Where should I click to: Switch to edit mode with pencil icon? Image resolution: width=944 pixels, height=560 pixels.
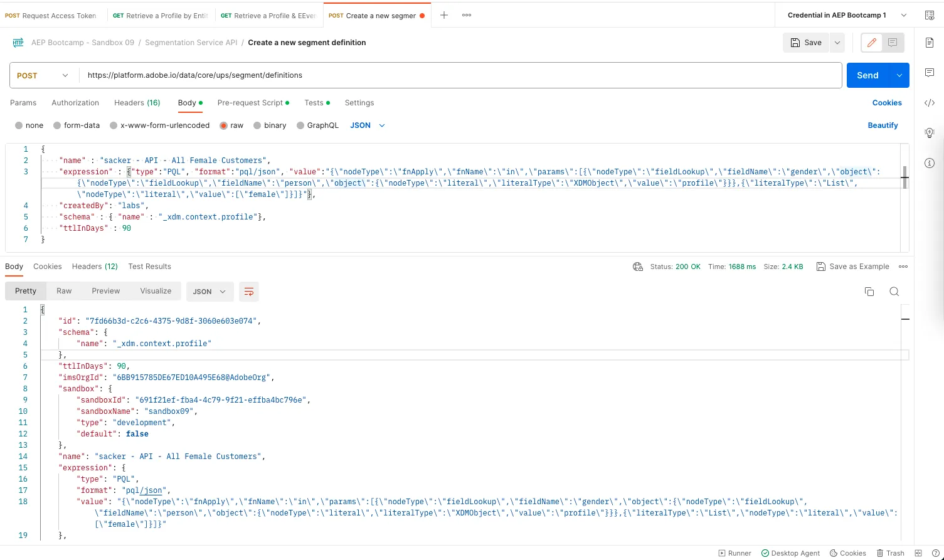pos(872,43)
